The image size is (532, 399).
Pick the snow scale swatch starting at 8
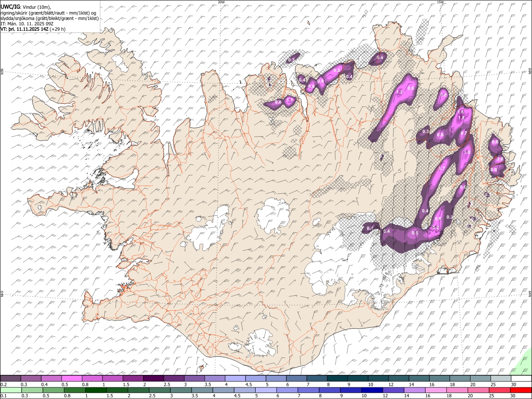337,378
